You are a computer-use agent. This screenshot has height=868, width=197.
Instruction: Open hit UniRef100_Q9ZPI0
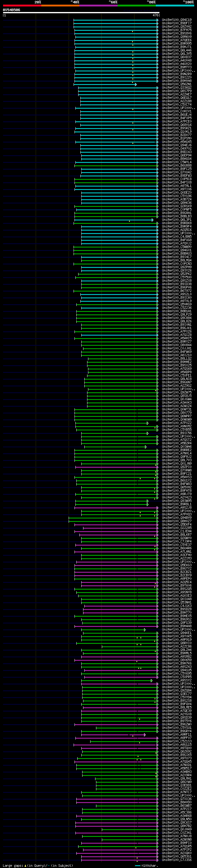pos(177,467)
